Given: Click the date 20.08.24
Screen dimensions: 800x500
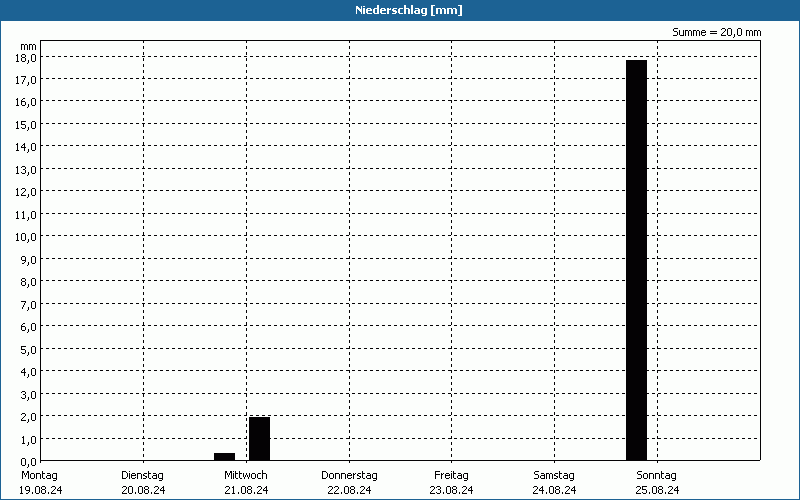Looking at the screenshot, I should (143, 490).
